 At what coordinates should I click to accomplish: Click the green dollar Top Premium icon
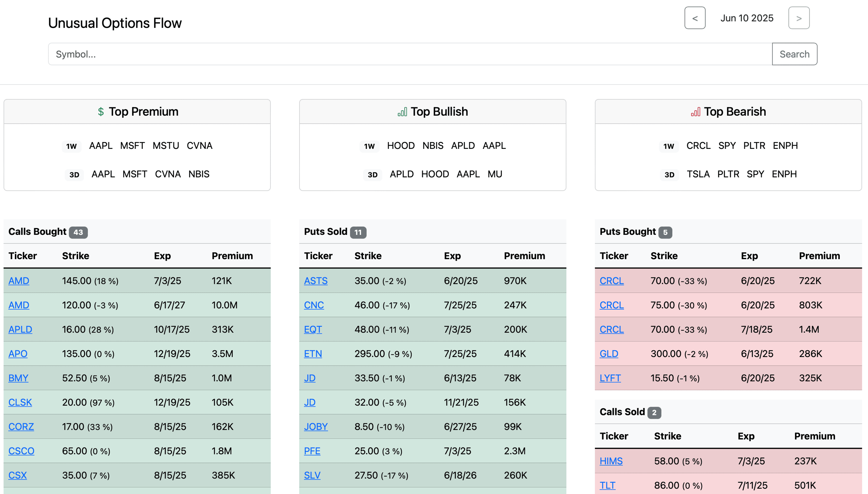101,112
